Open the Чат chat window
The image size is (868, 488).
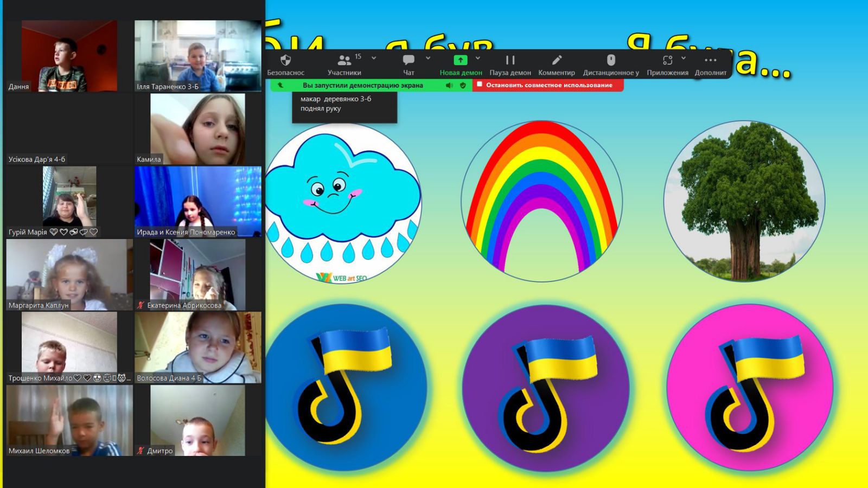point(409,65)
